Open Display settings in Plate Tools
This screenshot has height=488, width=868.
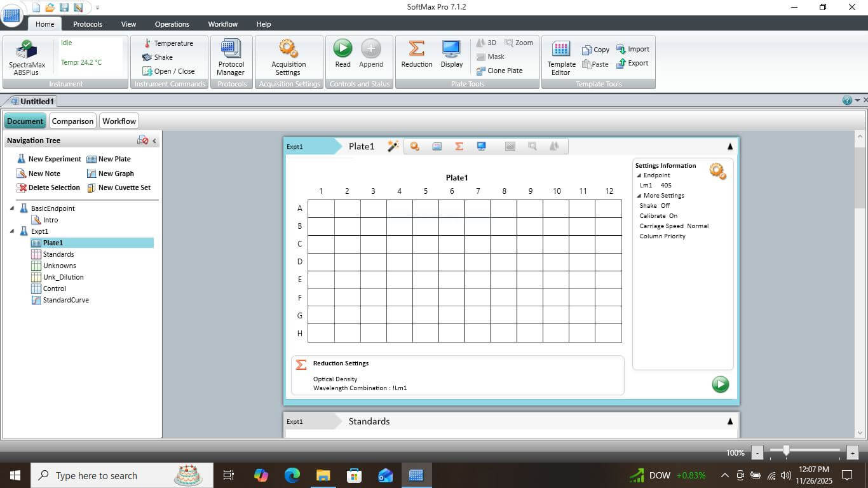pos(452,53)
